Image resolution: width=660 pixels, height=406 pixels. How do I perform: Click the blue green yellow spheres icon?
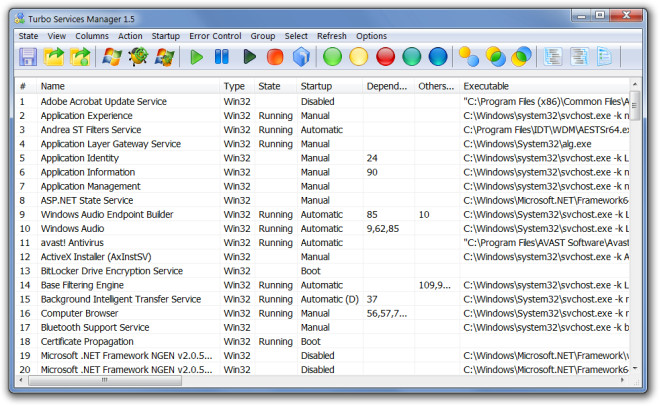tap(522, 57)
